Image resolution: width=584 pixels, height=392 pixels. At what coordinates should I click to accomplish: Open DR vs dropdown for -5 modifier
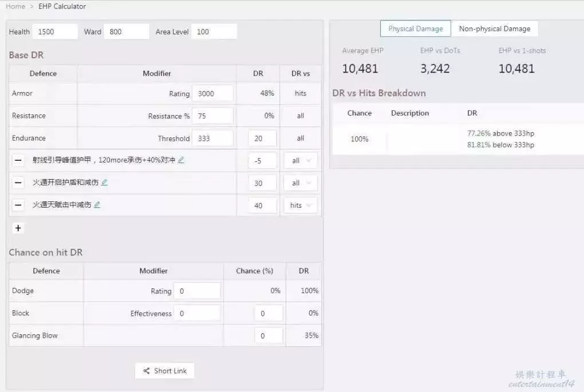point(301,161)
